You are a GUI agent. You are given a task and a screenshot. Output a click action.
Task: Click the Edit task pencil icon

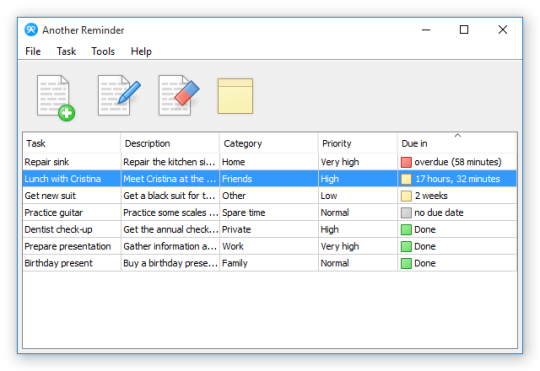pos(119,95)
